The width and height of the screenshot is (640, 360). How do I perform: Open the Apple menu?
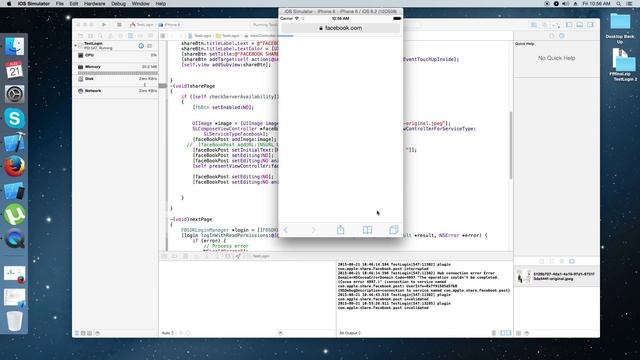point(9,4)
